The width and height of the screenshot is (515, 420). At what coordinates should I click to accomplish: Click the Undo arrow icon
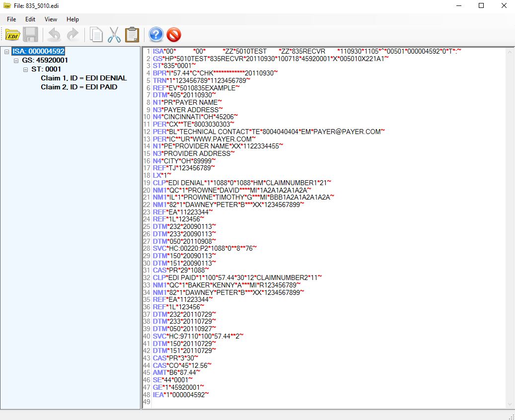[x=55, y=34]
